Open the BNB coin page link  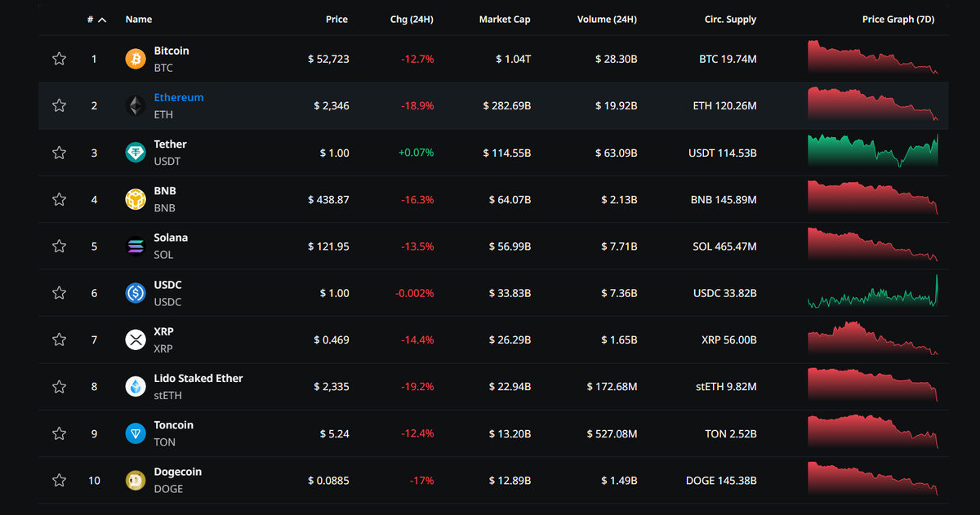click(165, 191)
